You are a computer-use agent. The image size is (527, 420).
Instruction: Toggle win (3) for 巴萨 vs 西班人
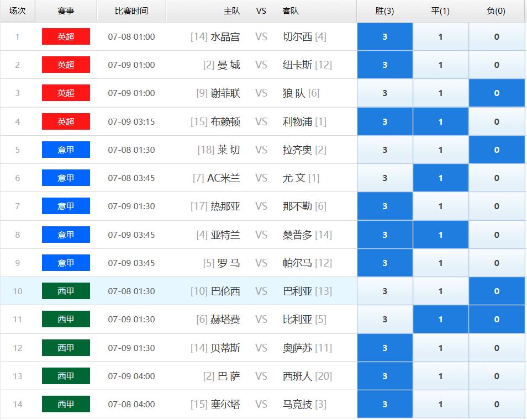tap(385, 376)
